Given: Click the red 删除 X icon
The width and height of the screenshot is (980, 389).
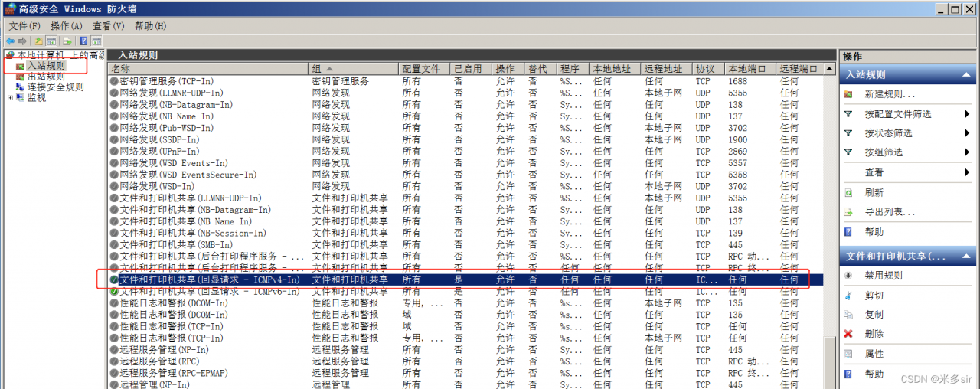Looking at the screenshot, I should [848, 334].
